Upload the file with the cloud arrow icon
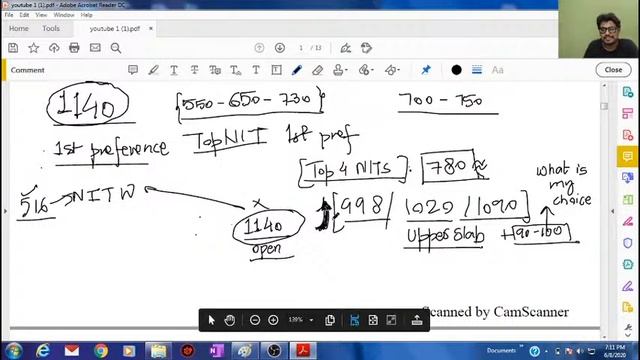 [54, 48]
